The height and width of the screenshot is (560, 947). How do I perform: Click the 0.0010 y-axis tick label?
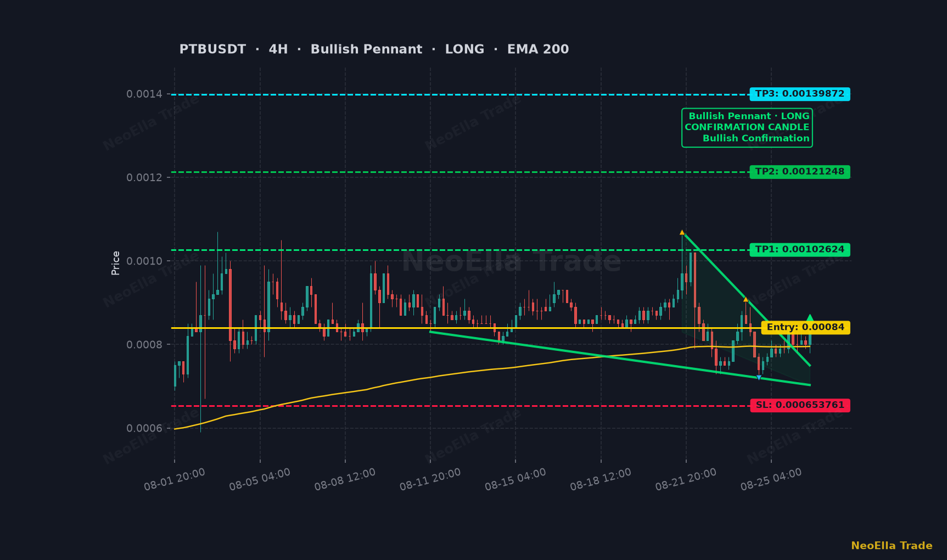coord(144,261)
